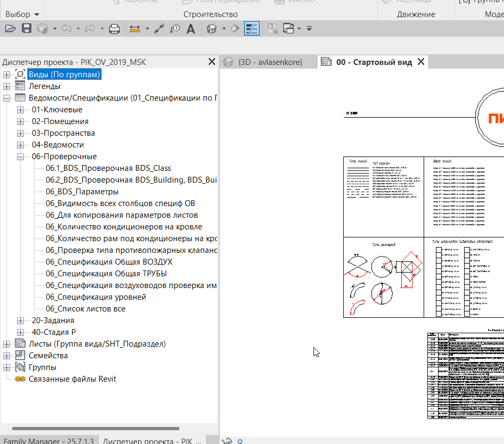The width and height of the screenshot is (504, 444).
Task: Expand the Виды (По группам) node
Action: 6,75
